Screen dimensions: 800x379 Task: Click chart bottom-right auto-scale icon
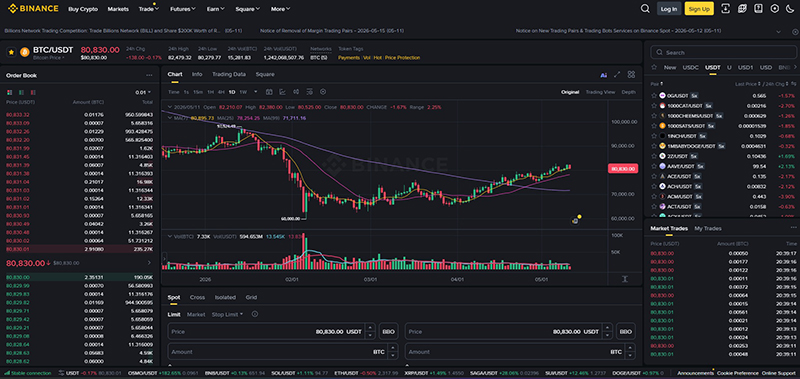(625, 279)
